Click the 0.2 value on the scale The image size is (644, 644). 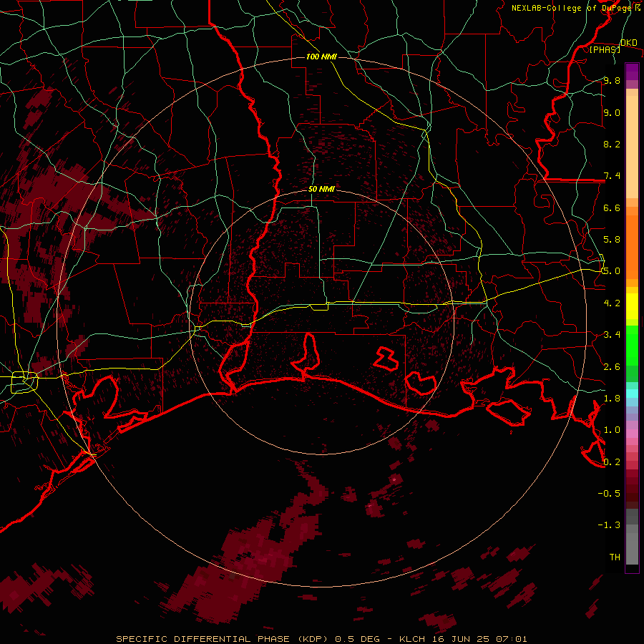point(612,462)
